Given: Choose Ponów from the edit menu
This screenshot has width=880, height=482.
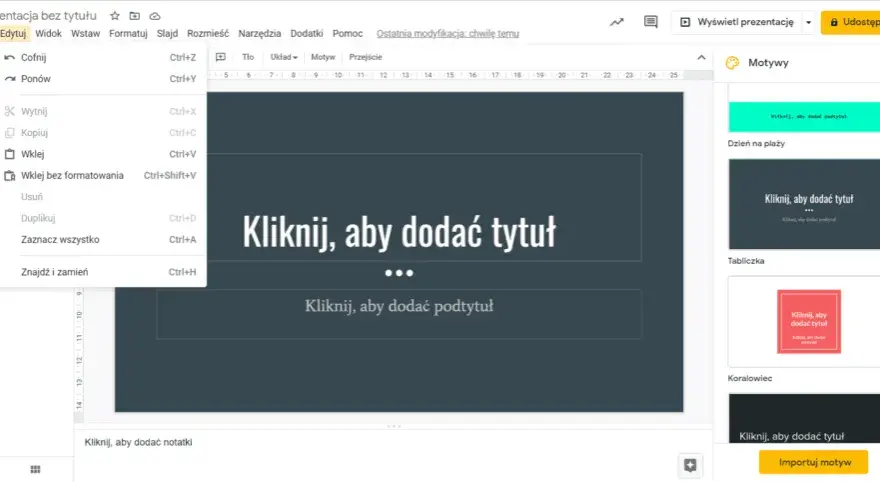Looking at the screenshot, I should 103,79.
